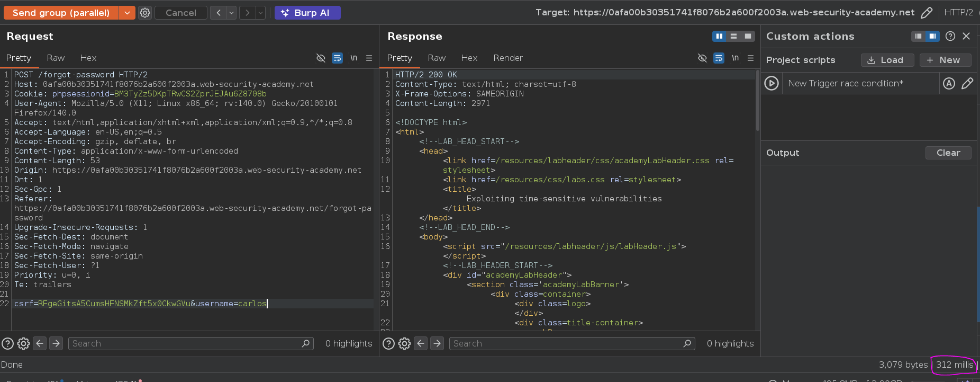This screenshot has width=980, height=382.
Task: Expand the forward history dropdown
Action: [x=260, y=13]
